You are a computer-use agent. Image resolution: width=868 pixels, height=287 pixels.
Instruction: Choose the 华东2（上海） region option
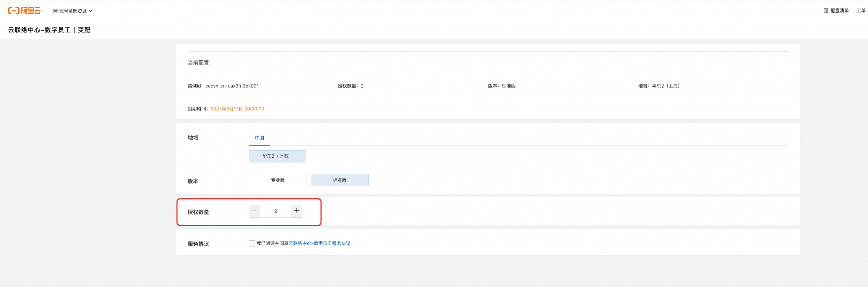(x=277, y=156)
